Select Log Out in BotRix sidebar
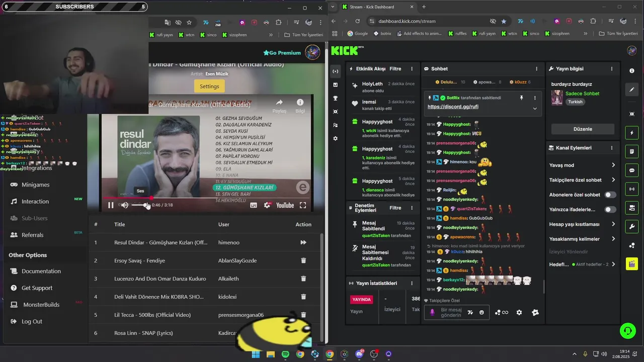The width and height of the screenshot is (644, 362). pos(32,321)
